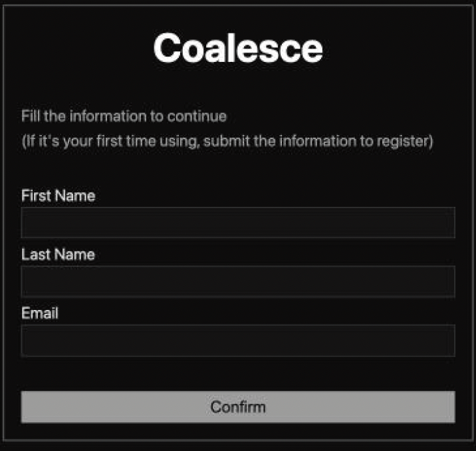The width and height of the screenshot is (476, 451).
Task: Activate the middle text field of the form
Action: click(238, 281)
